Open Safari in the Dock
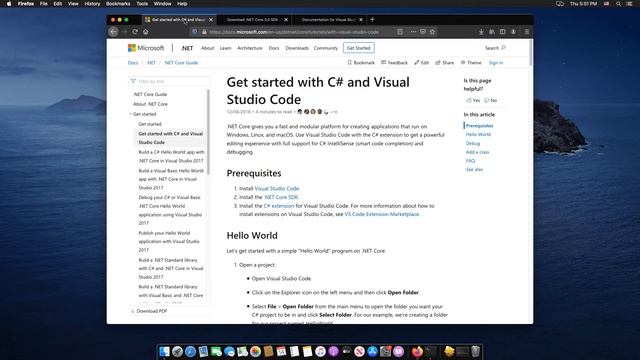Screen dimensions: 640x360 (x=190, y=351)
